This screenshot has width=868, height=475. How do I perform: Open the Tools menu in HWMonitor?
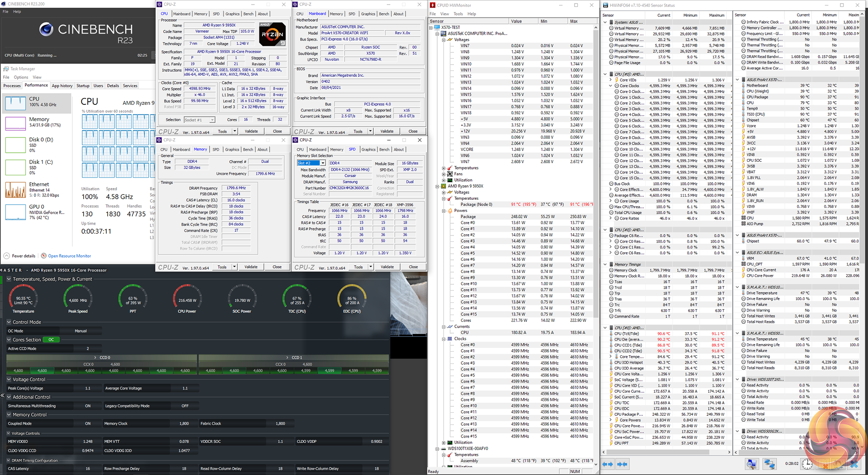(x=458, y=14)
